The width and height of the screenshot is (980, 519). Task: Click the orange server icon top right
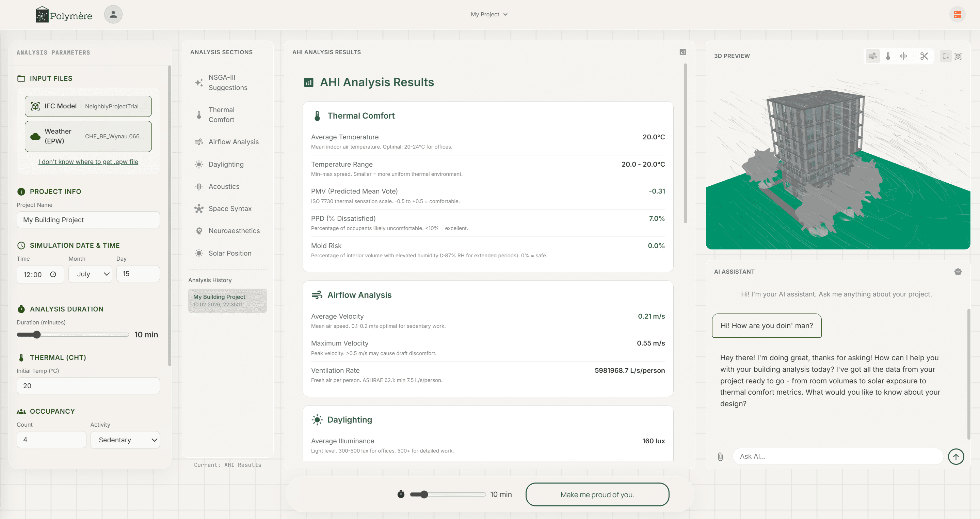pos(957,14)
